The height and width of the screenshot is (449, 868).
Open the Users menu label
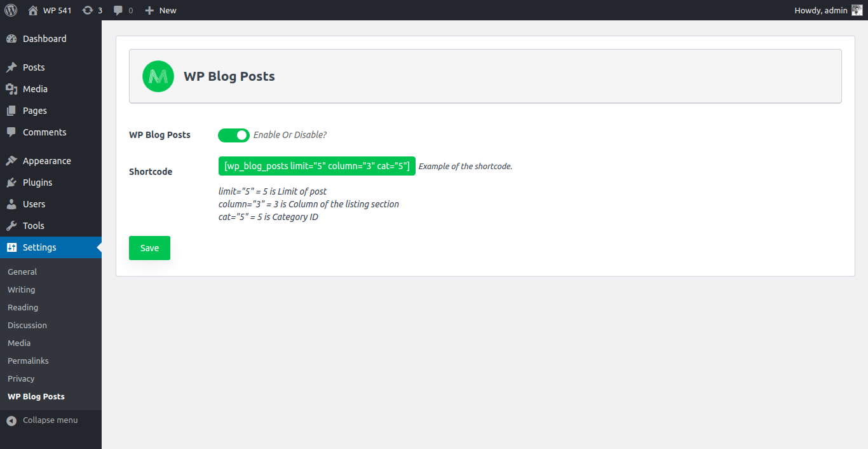pos(34,204)
